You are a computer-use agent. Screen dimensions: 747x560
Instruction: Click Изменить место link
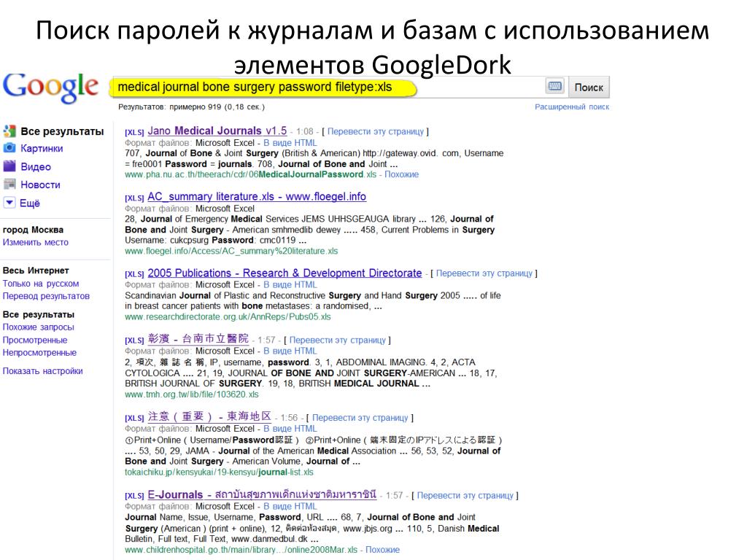tap(36, 242)
